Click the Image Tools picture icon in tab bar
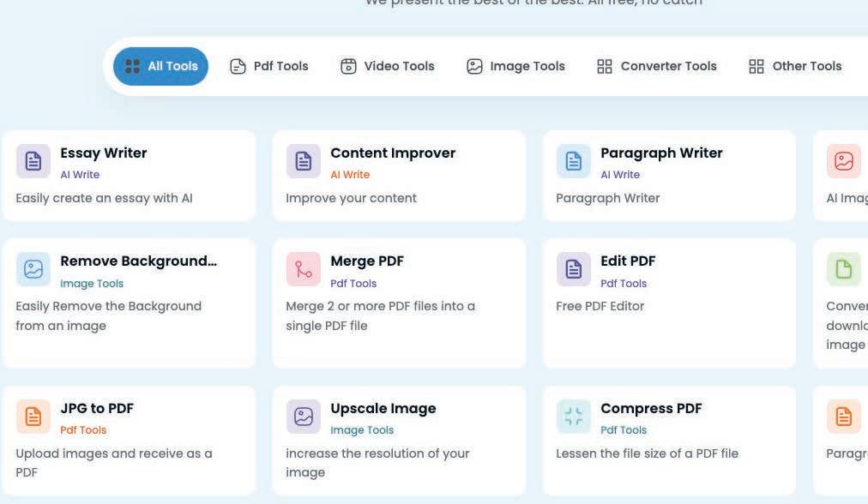Viewport: 868px width, 504px height. coord(474,66)
